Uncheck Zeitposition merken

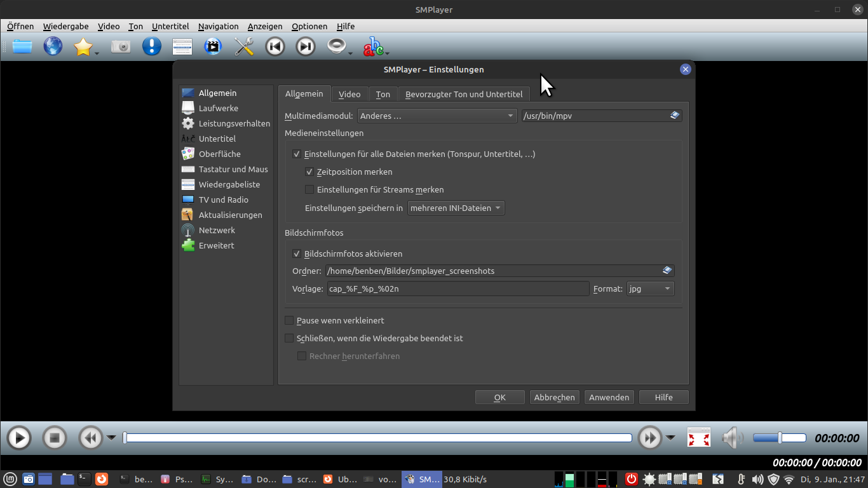(309, 172)
